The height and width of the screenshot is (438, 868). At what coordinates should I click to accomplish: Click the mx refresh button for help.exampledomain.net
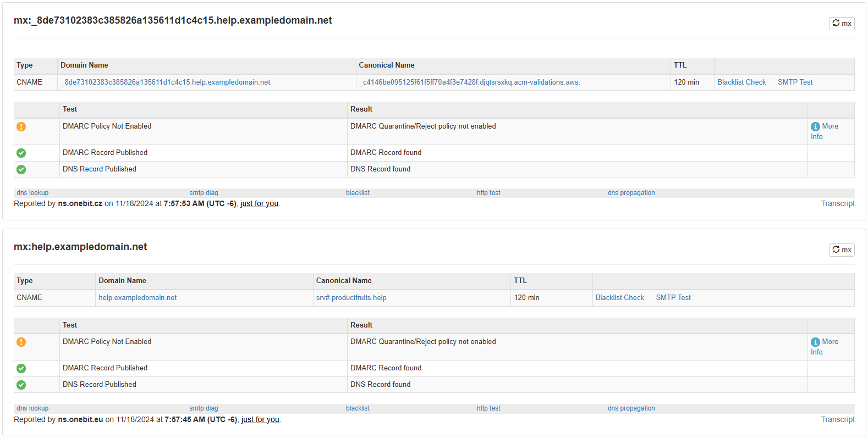click(841, 250)
